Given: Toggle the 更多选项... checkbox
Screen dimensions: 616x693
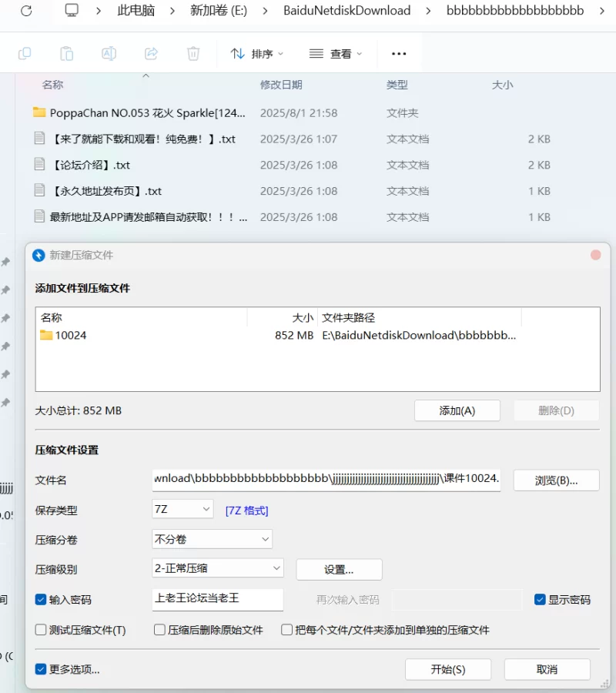Looking at the screenshot, I should coord(41,669).
